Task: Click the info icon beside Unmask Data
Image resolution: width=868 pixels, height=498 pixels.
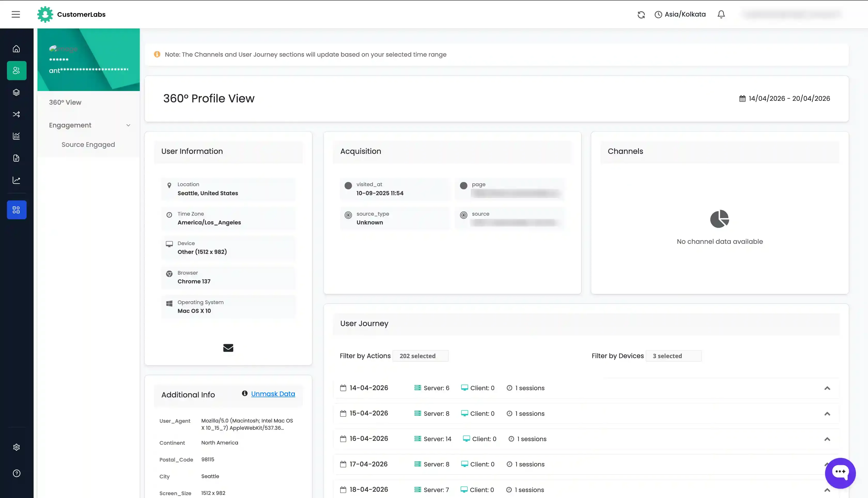Action: coord(245,393)
